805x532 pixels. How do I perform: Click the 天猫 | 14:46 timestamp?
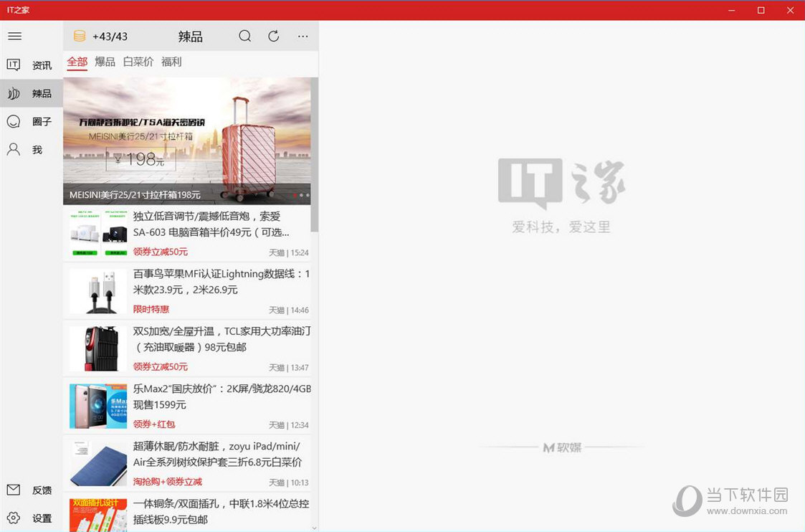tap(289, 310)
